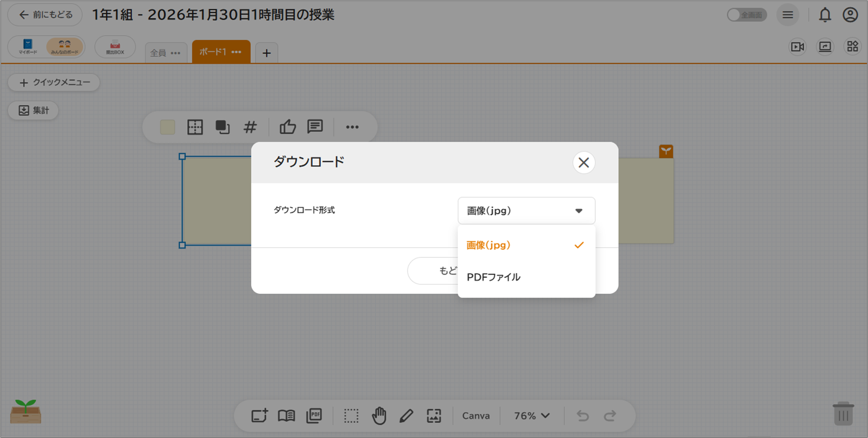Open the Canva button in toolbar

click(x=476, y=416)
